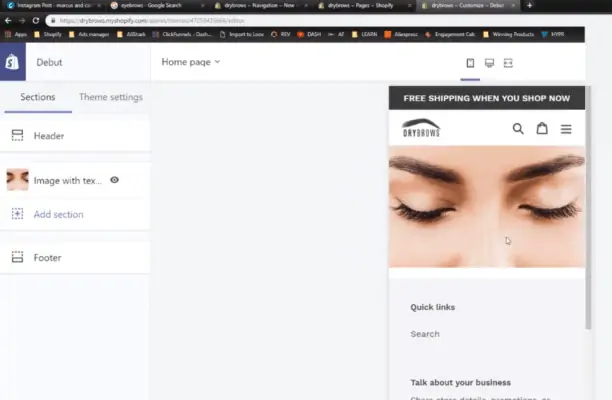Open the shopping bag cart icon
Image resolution: width=612 pixels, height=400 pixels.
(x=542, y=128)
